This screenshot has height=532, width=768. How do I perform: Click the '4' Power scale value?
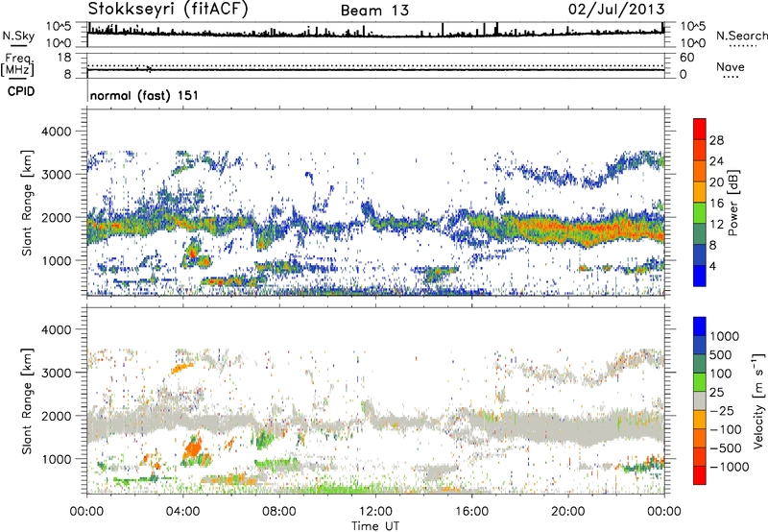(712, 266)
